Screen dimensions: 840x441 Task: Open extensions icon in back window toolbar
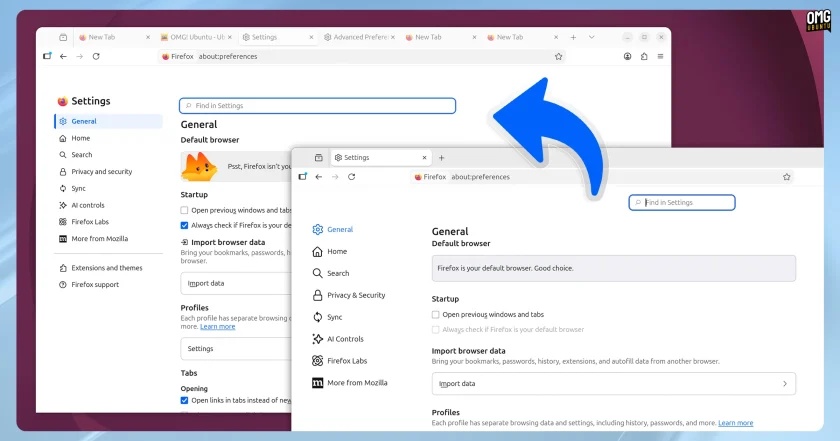point(644,56)
